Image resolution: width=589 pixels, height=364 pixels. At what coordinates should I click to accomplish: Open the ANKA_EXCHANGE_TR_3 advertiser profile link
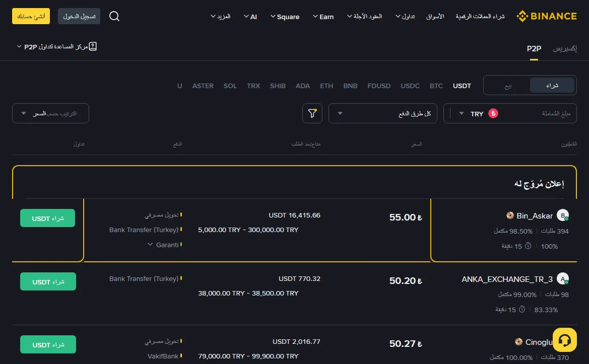click(x=507, y=279)
